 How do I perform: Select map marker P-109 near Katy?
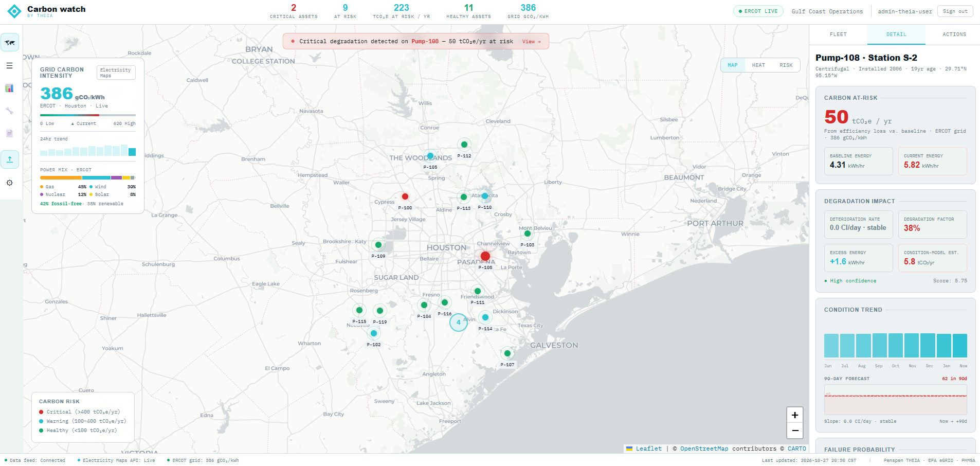coord(378,245)
